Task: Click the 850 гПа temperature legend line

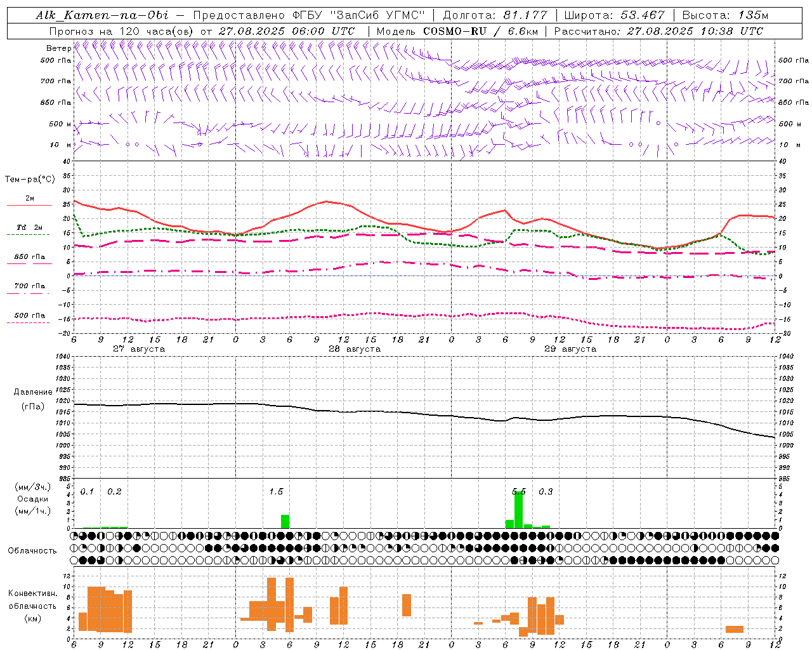Action: coord(29,263)
